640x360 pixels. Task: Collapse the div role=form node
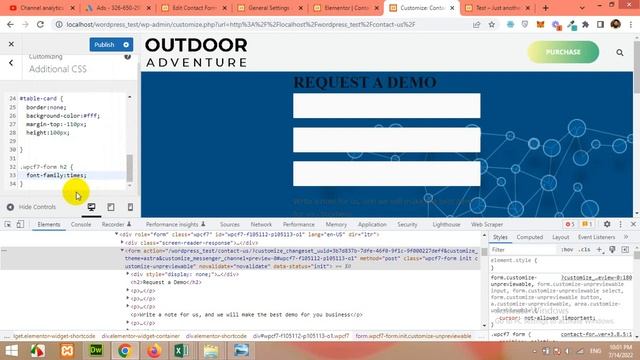click(x=117, y=234)
